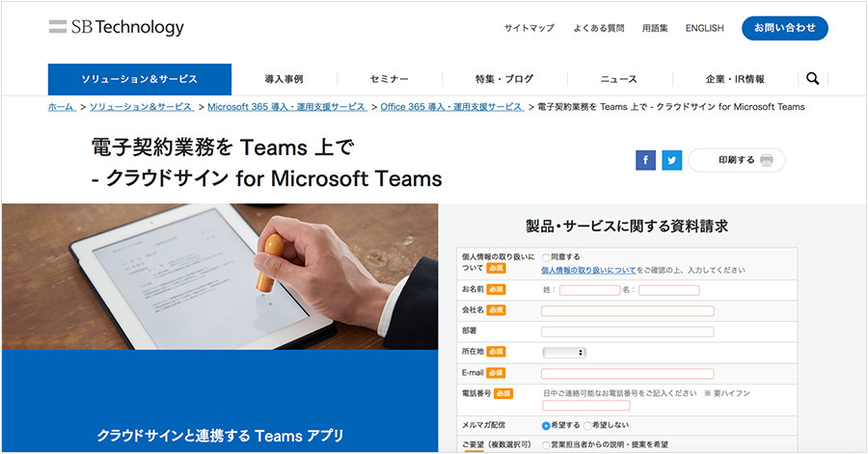Open the 所在地 location dropdown
The width and height of the screenshot is (868, 454).
tap(564, 352)
